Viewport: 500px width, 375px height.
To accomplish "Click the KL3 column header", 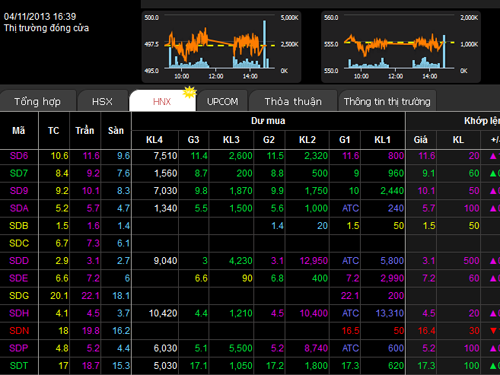I will [x=231, y=140].
